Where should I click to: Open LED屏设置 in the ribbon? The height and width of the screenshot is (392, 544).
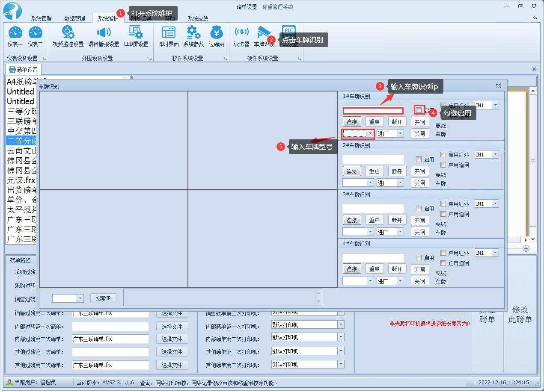click(136, 36)
